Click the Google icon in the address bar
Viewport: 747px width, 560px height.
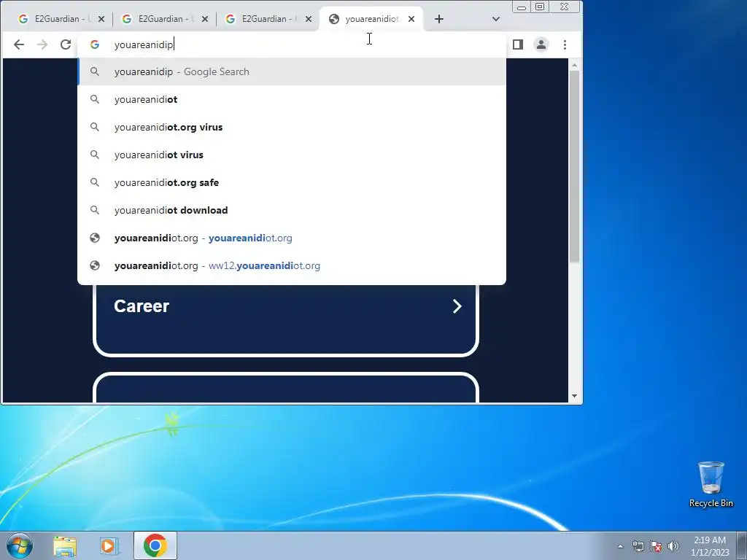(95, 44)
